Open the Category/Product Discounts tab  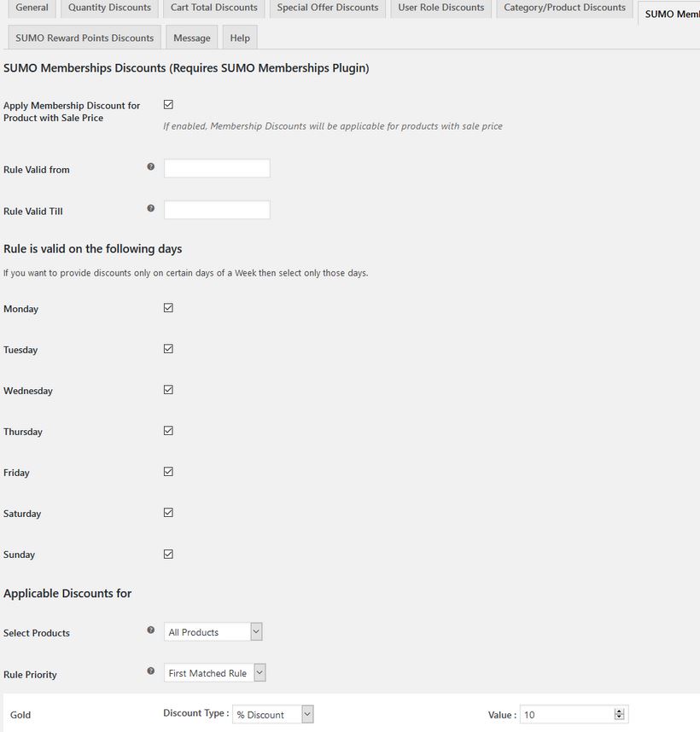(564, 8)
